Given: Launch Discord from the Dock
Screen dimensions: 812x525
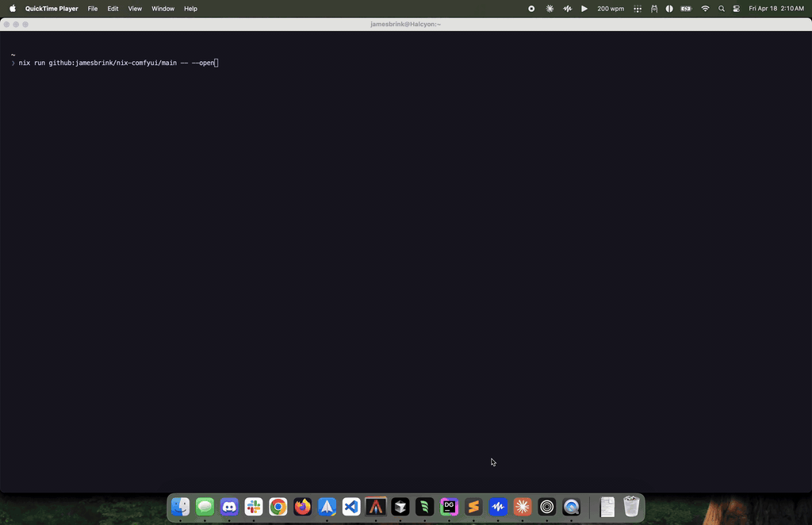Looking at the screenshot, I should [x=229, y=507].
